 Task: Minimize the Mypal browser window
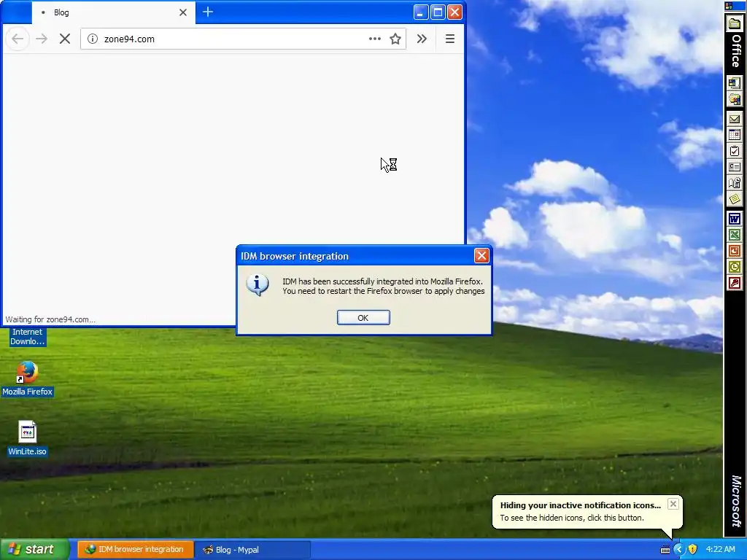pos(421,12)
